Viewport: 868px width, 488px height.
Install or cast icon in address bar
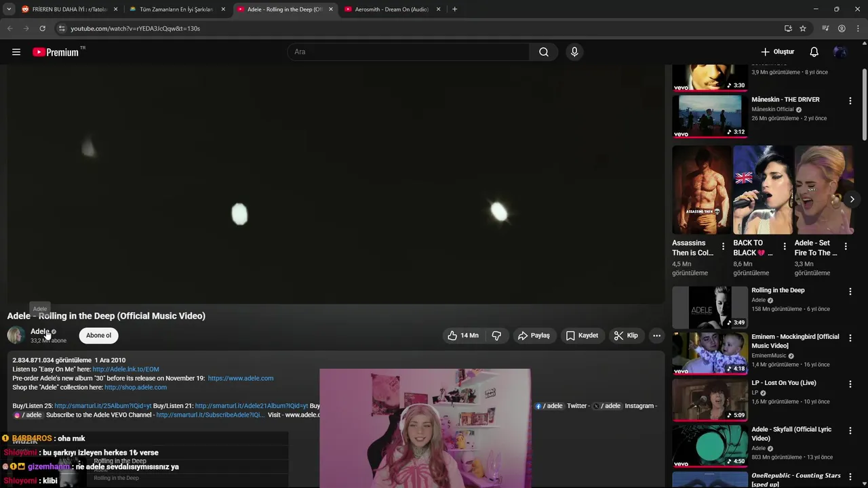(x=788, y=28)
